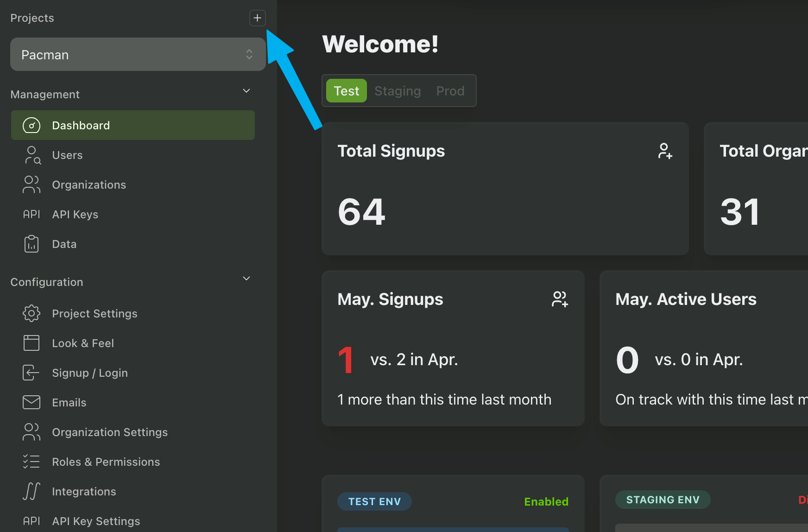This screenshot has height=532, width=808.
Task: Collapse the Management section chevron
Action: tap(246, 91)
